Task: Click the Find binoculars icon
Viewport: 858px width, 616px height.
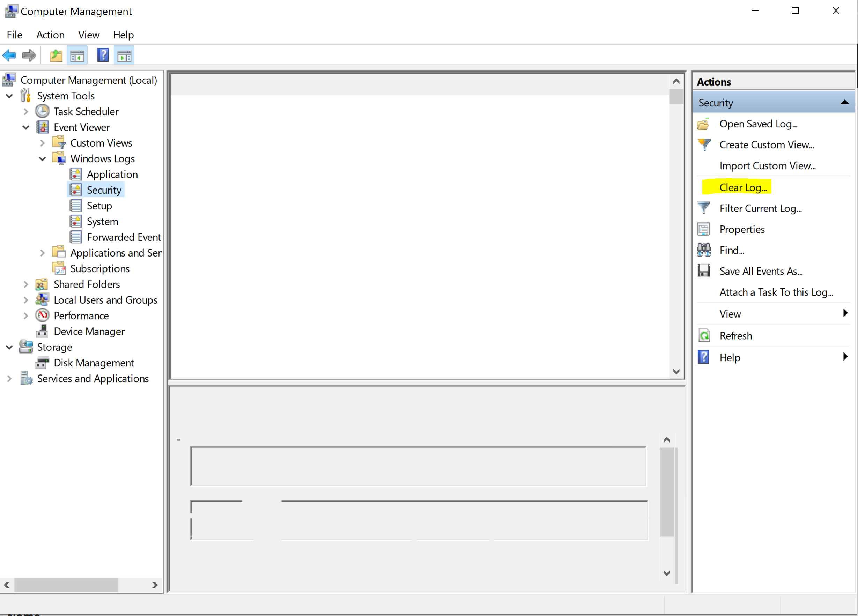Action: coord(704,250)
